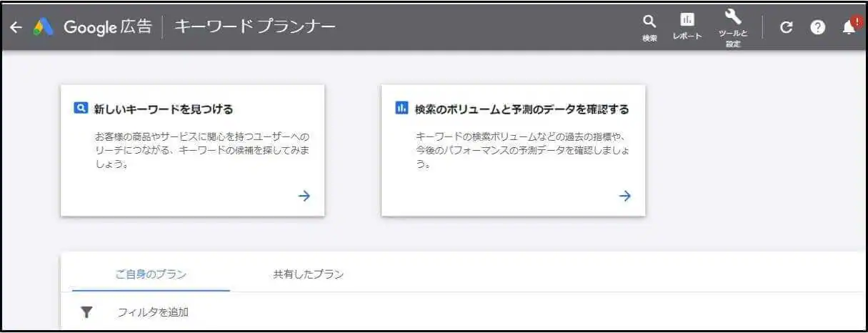Click the お客様の商品やサービス description text
The width and height of the screenshot is (868, 333).
(x=202, y=149)
